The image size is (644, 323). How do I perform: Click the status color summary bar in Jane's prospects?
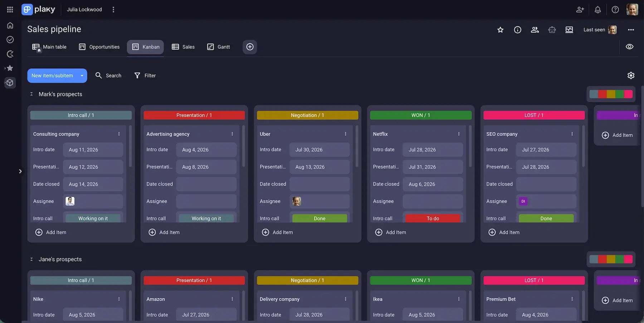point(611,259)
